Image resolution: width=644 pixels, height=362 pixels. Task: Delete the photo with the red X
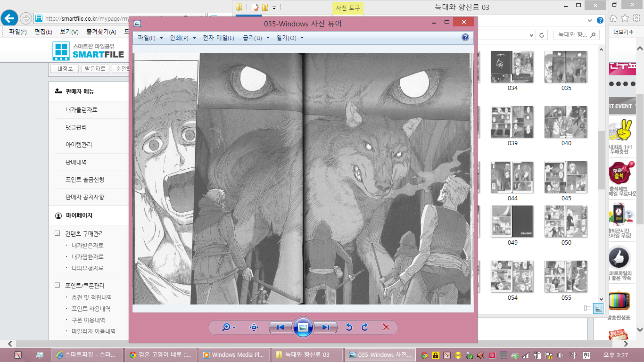point(386,327)
